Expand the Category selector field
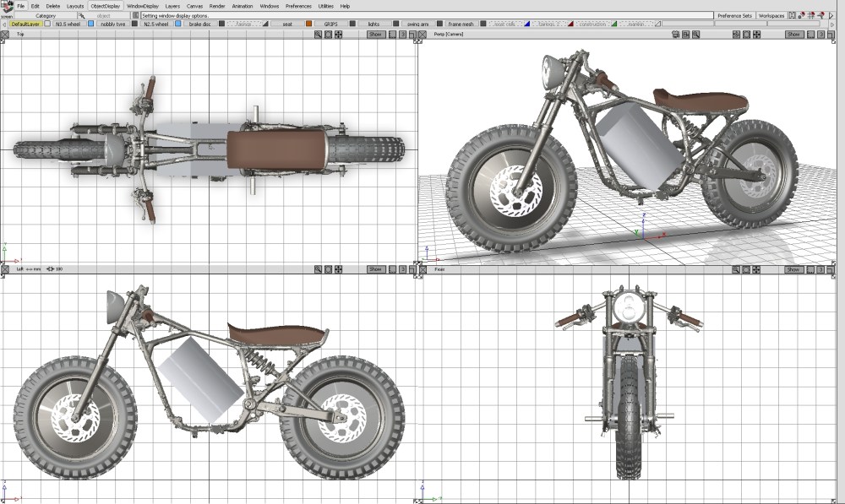The width and height of the screenshot is (845, 504). (46, 15)
